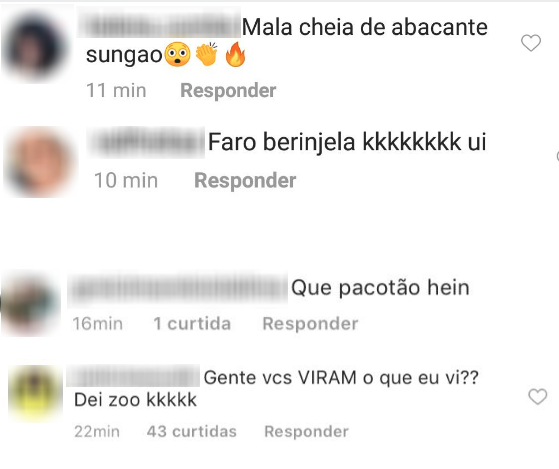Click Responder under the 11 min comment
The width and height of the screenshot is (559, 469).
click(228, 90)
